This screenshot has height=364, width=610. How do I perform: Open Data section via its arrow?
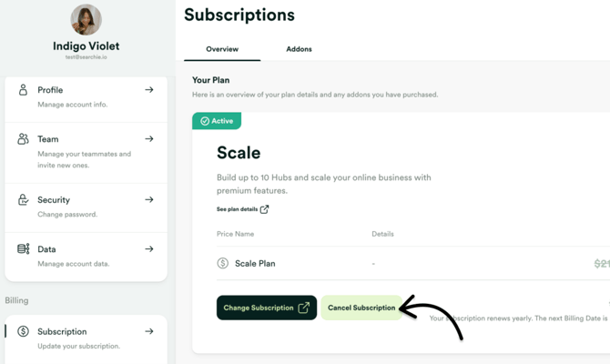click(149, 249)
